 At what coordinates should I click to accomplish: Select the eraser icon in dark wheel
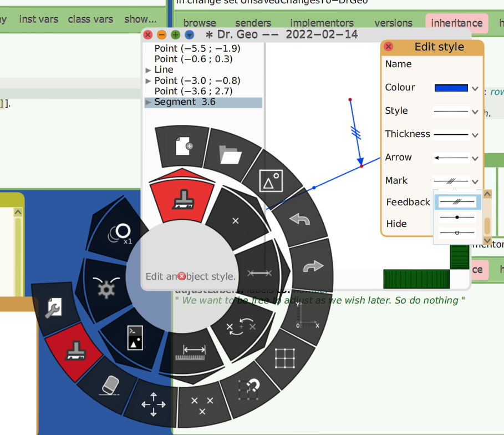click(110, 385)
